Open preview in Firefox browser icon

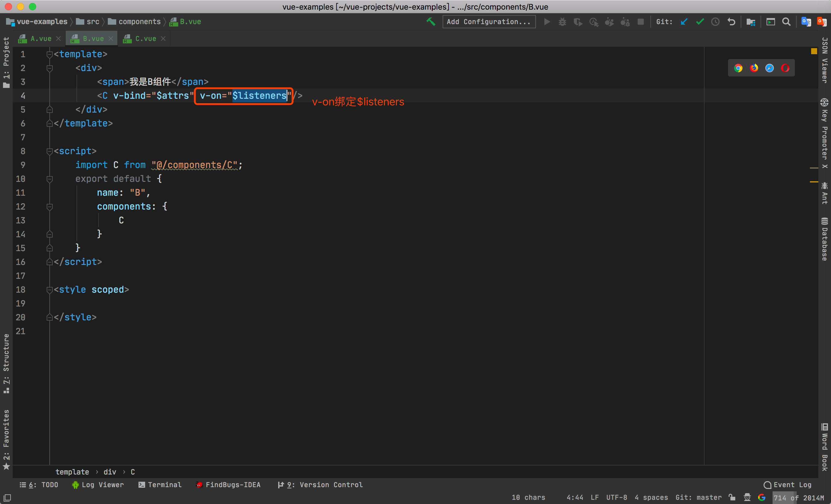(754, 68)
